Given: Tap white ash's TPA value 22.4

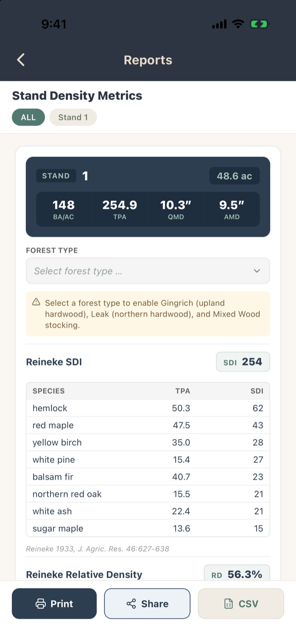Looking at the screenshot, I should coord(181,511).
